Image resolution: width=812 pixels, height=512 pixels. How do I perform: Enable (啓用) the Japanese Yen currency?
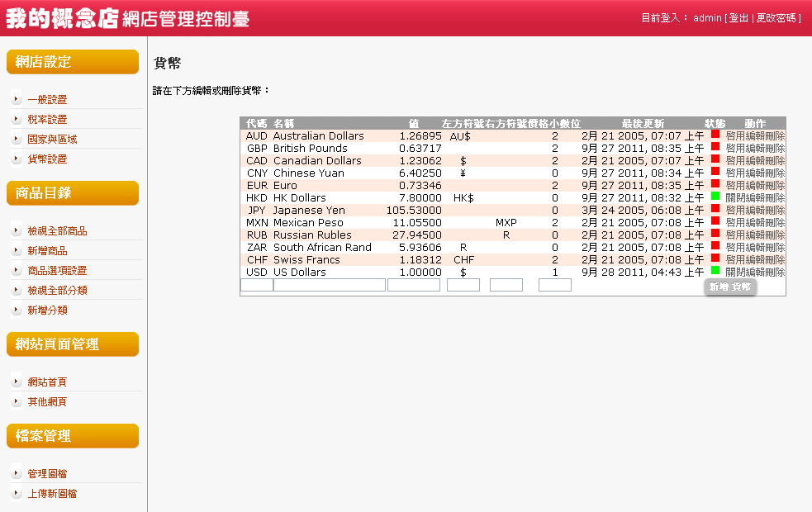coord(735,211)
